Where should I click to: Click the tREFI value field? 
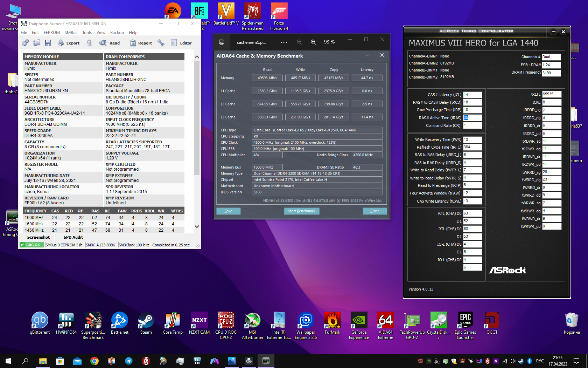coord(552,94)
